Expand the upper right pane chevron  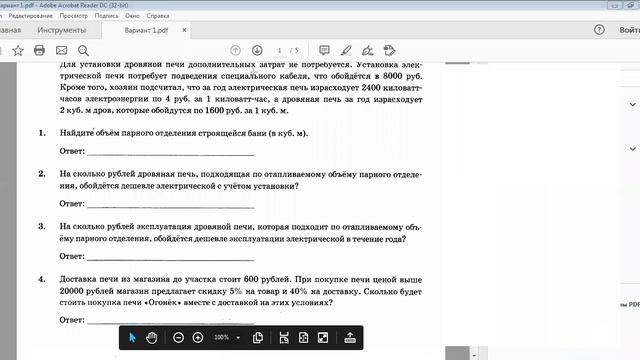pyautogui.click(x=633, y=104)
